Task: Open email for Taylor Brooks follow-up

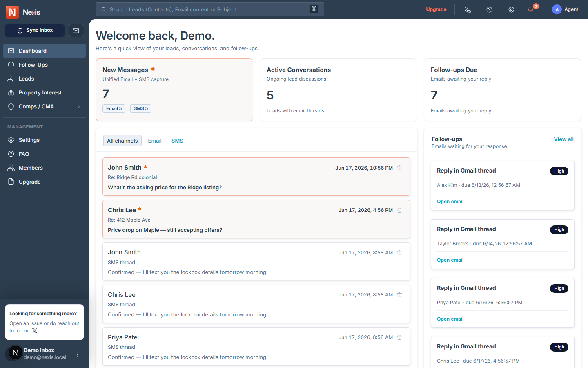Action: [x=450, y=260]
